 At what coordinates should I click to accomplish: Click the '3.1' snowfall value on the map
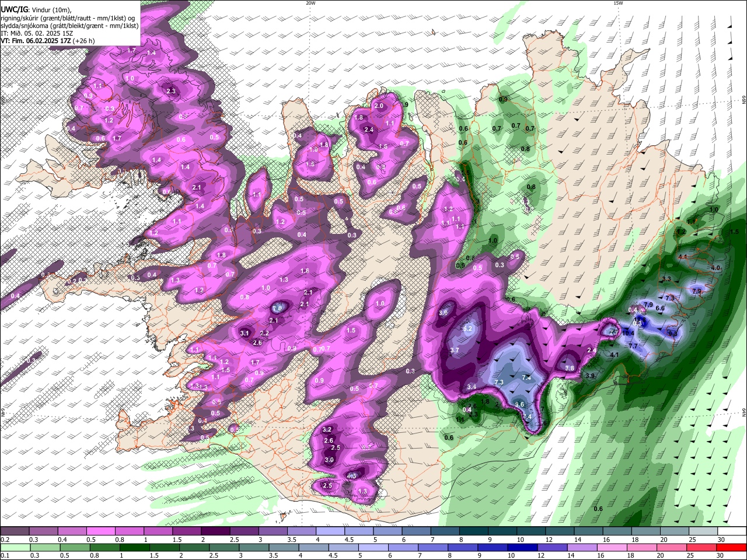(x=245, y=333)
